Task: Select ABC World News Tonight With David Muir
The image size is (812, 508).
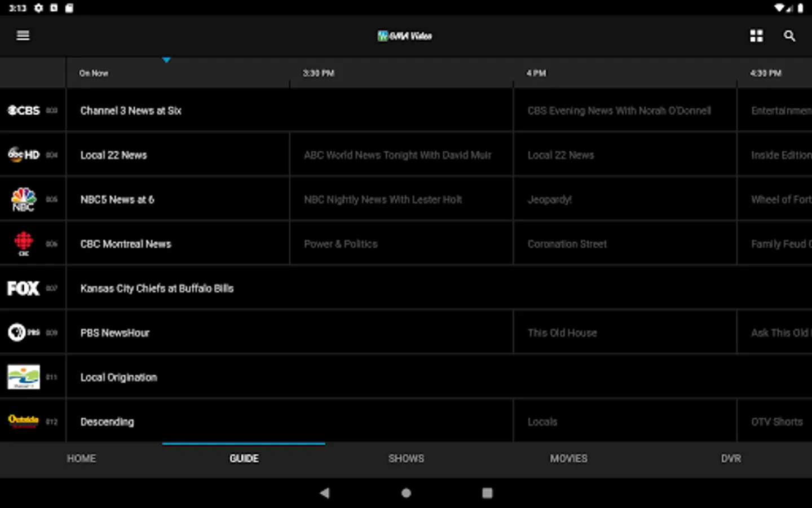Action: tap(401, 155)
